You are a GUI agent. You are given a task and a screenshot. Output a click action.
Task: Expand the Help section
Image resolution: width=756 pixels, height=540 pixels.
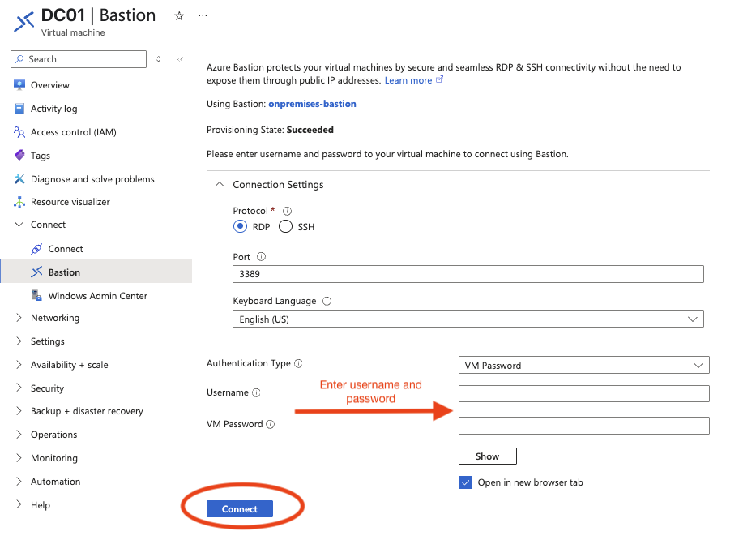19,504
